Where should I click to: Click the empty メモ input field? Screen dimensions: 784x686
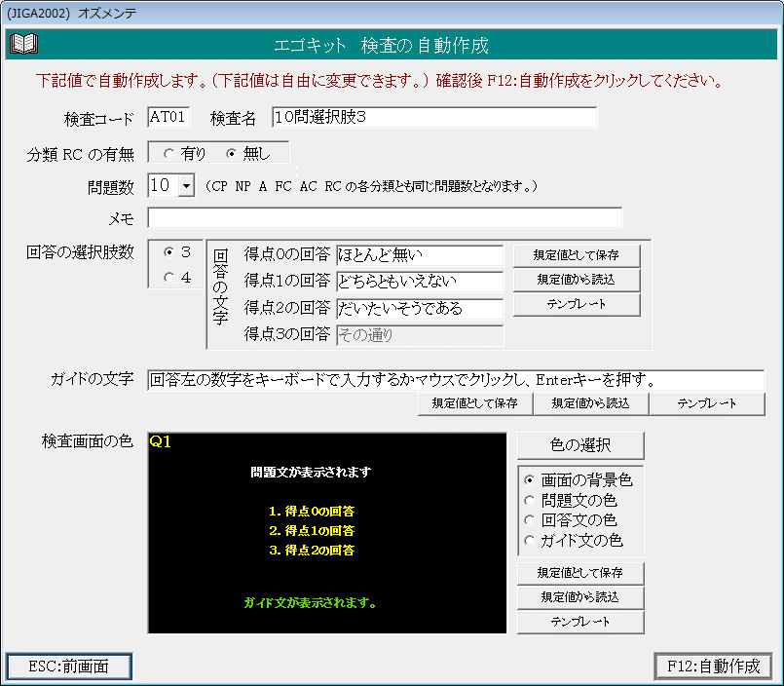[385, 218]
